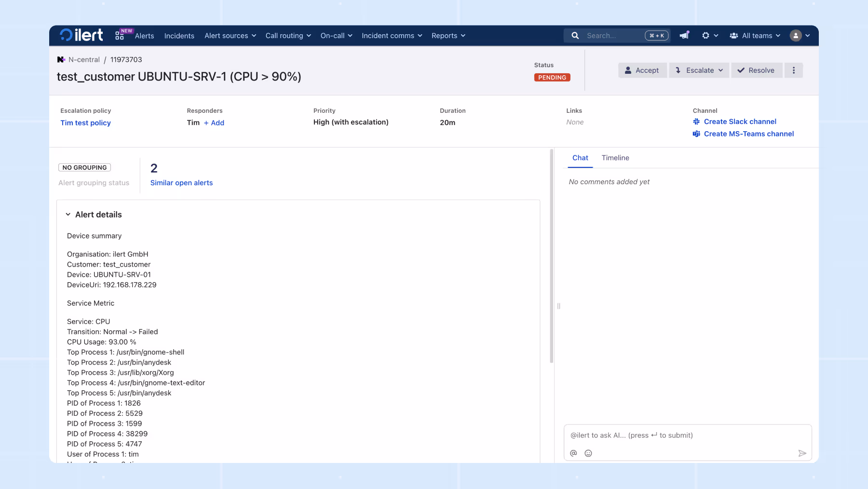Image resolution: width=868 pixels, height=489 pixels.
Task: Send the comment with the paper plane icon
Action: pos(802,453)
